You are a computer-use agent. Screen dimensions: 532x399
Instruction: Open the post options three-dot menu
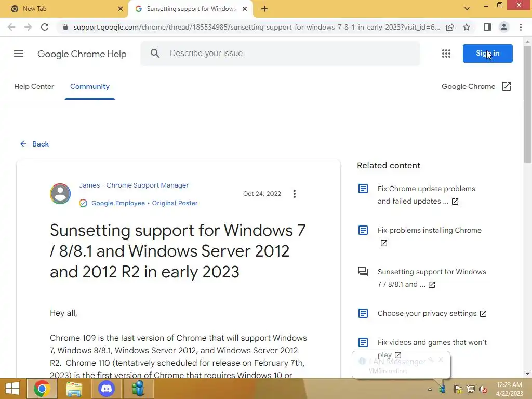click(295, 194)
